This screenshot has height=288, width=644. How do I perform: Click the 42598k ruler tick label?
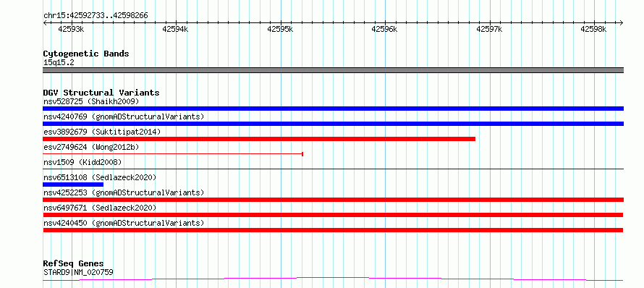[594, 29]
